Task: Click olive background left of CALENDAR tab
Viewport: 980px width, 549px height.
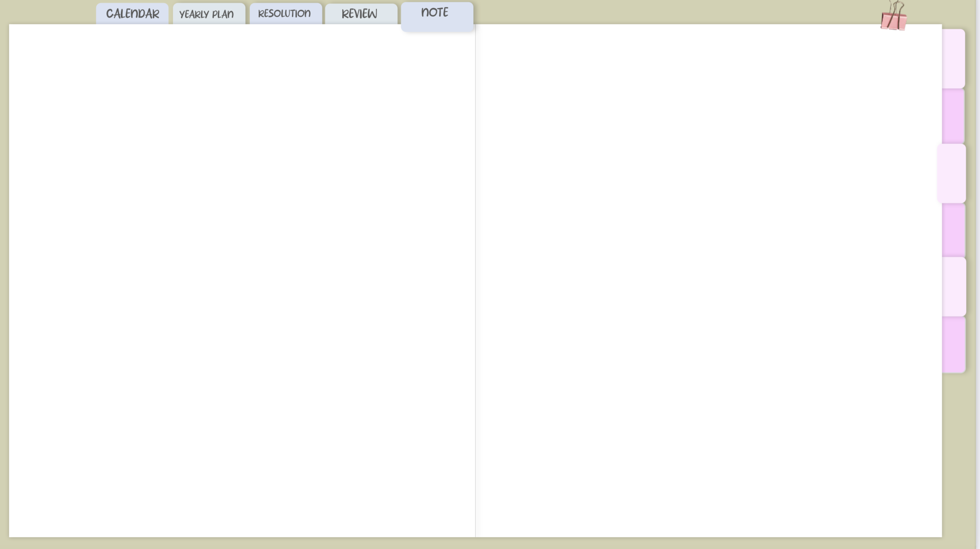Action: click(49, 12)
